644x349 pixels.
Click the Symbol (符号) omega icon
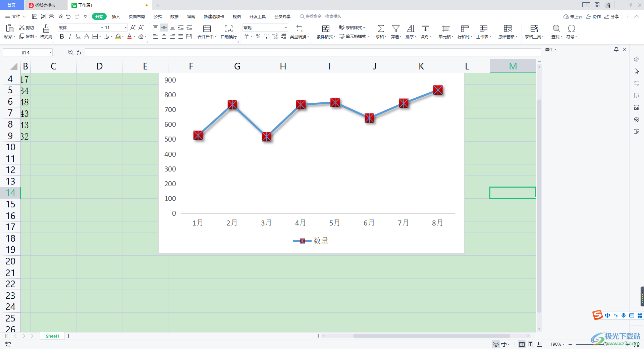point(572,29)
